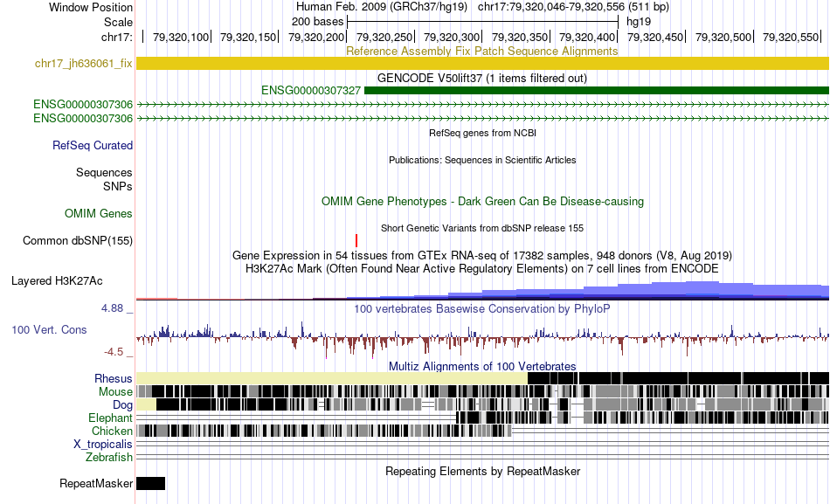Click the black RepeatMasker repeat block
The width and height of the screenshot is (830, 504).
click(151, 483)
